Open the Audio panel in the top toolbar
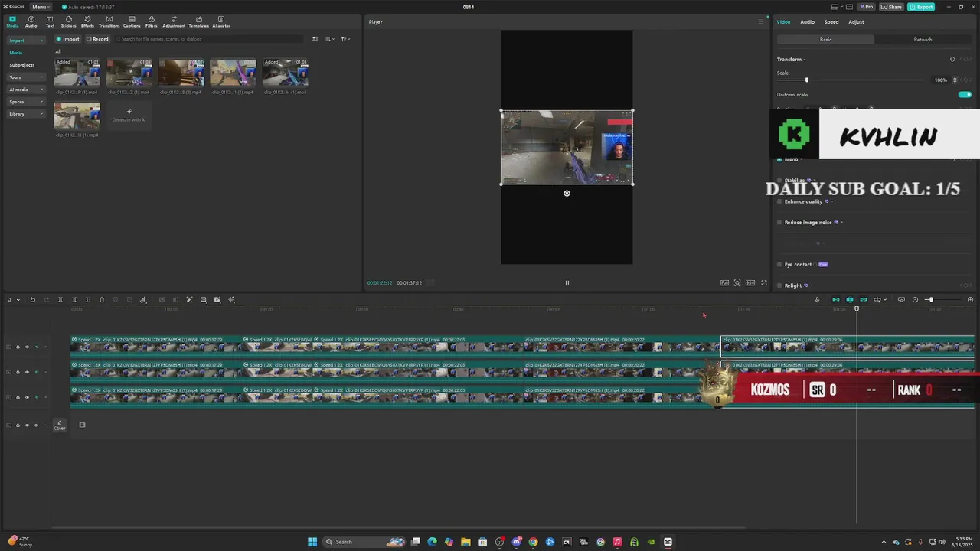Viewport: 980px width, 551px height. coord(31,21)
